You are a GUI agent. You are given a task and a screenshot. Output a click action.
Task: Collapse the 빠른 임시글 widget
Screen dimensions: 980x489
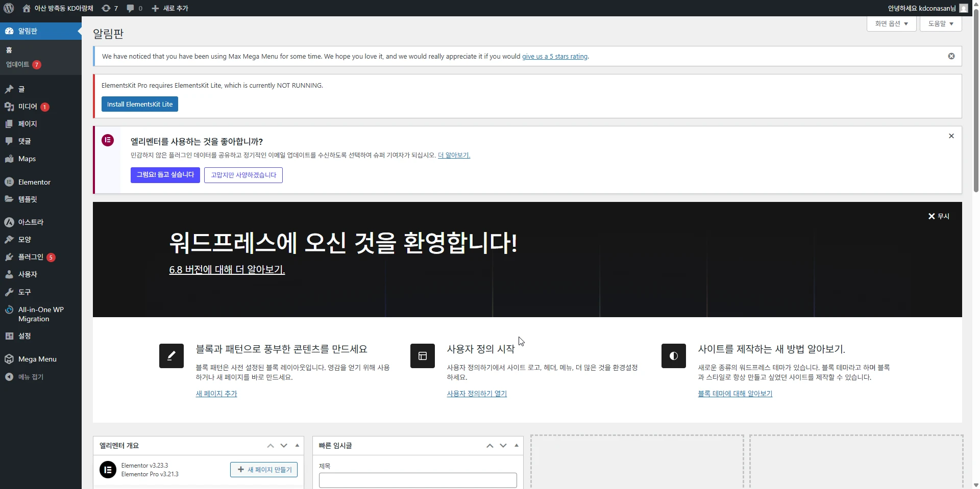pyautogui.click(x=517, y=446)
